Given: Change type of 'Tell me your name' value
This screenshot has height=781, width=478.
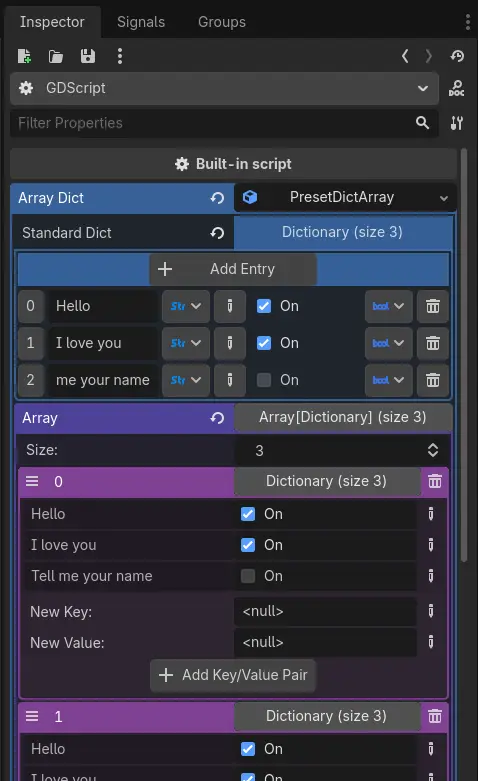Looking at the screenshot, I should [x=431, y=576].
